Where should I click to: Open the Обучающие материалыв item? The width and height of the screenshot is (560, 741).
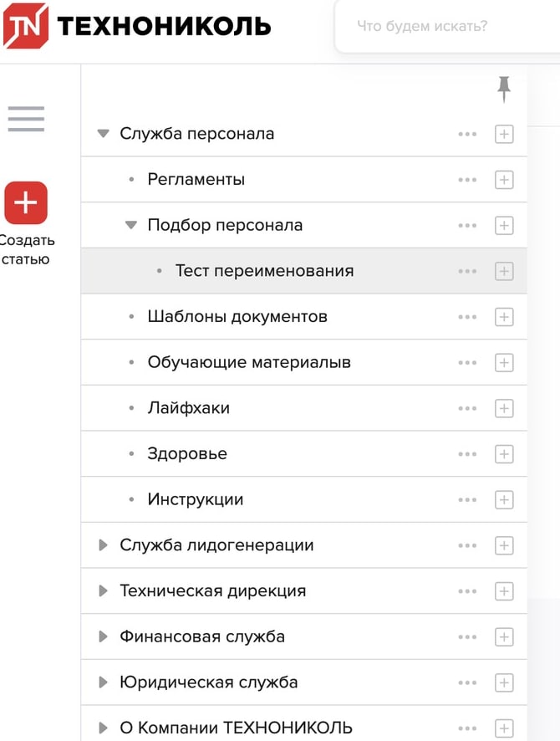pyautogui.click(x=249, y=362)
